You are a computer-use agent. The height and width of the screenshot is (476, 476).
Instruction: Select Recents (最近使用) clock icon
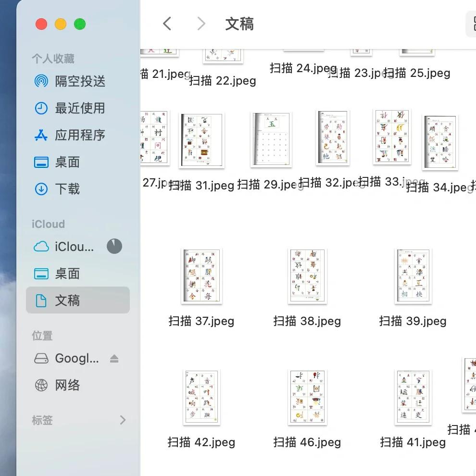tap(41, 108)
